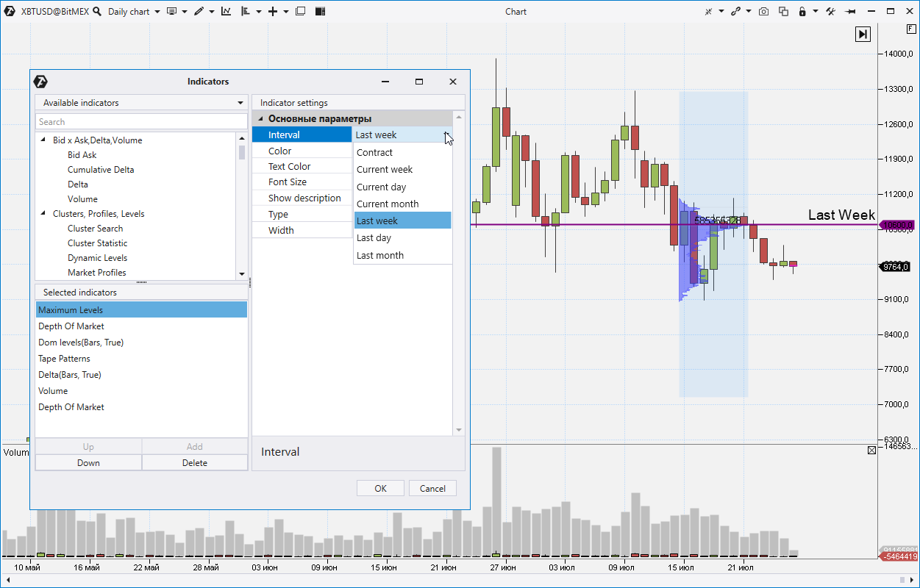Collapse the Bid x Ask,Delta,Volume tree
This screenshot has width=920, height=588.
point(43,140)
